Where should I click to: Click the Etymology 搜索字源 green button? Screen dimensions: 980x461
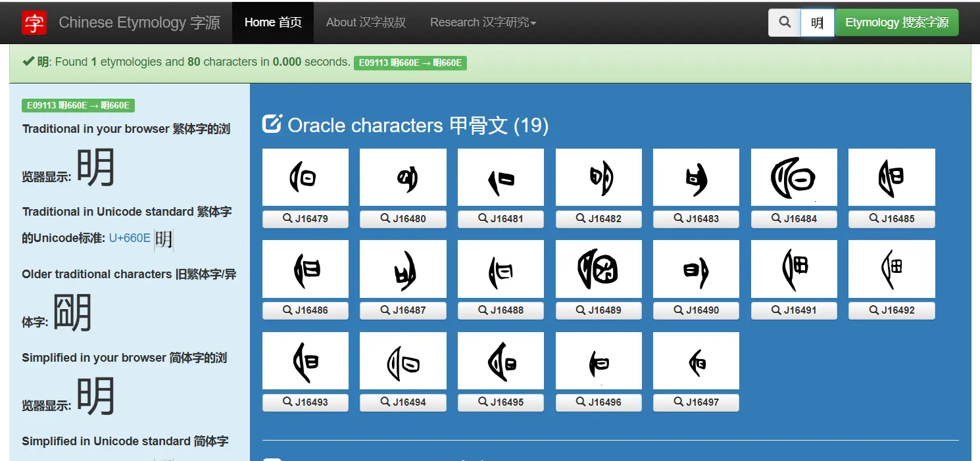(896, 22)
